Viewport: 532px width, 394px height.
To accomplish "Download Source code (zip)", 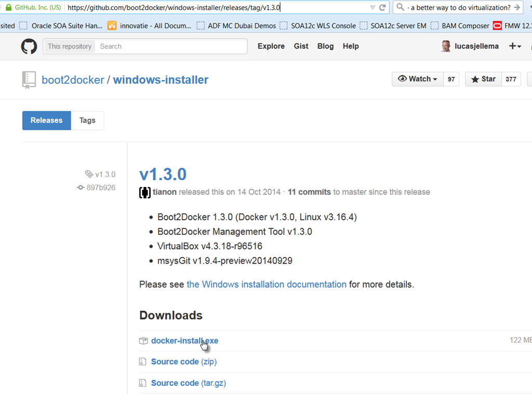I will click(x=184, y=362).
